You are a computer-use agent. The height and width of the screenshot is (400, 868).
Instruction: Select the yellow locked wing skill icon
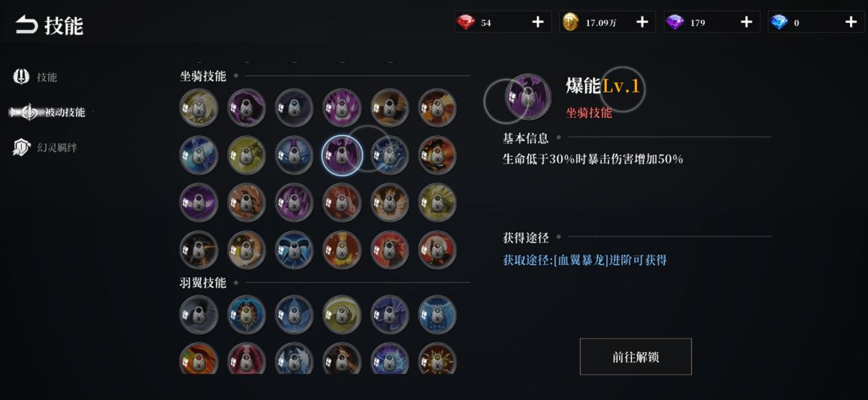click(x=342, y=314)
